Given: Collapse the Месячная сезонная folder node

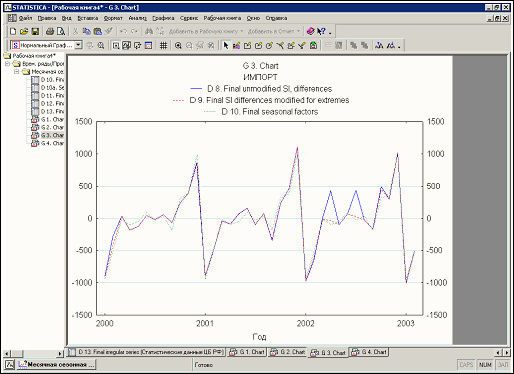Looking at the screenshot, I should tap(16, 72).
